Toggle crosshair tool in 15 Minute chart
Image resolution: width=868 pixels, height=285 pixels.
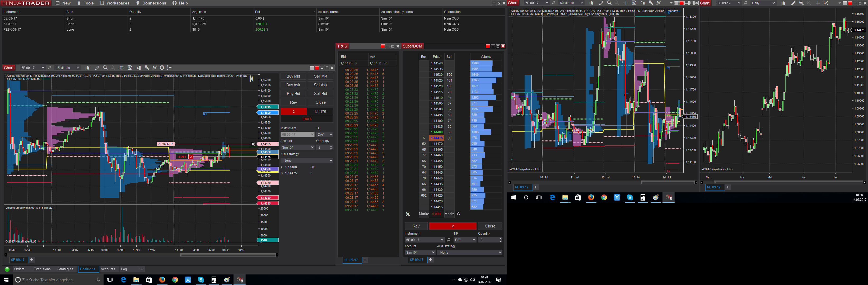[122, 68]
